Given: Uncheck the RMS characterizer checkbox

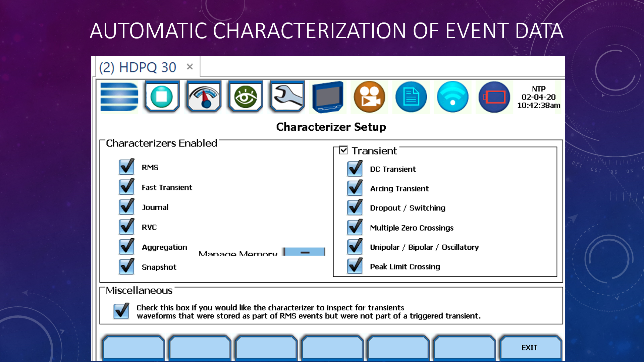Looking at the screenshot, I should point(127,167).
